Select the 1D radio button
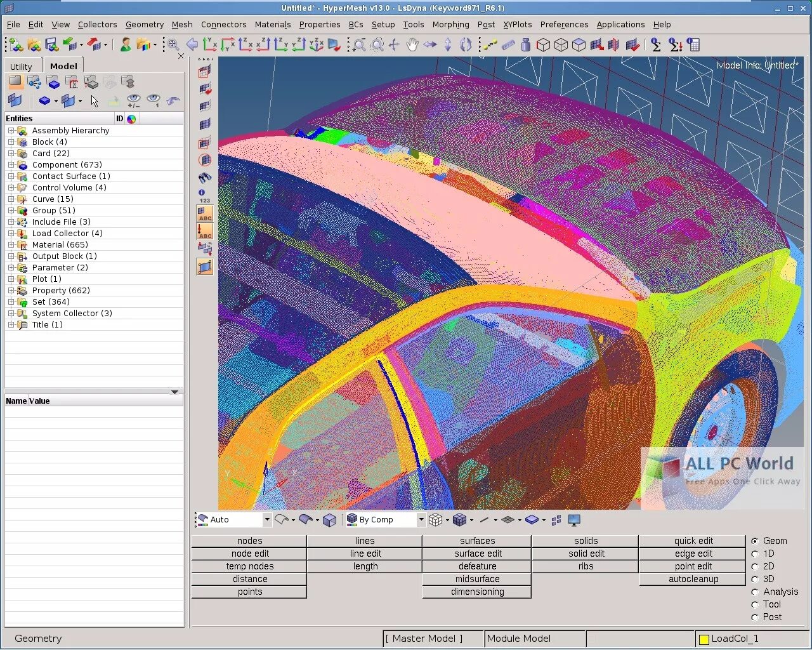This screenshot has height=650, width=812. (x=755, y=554)
